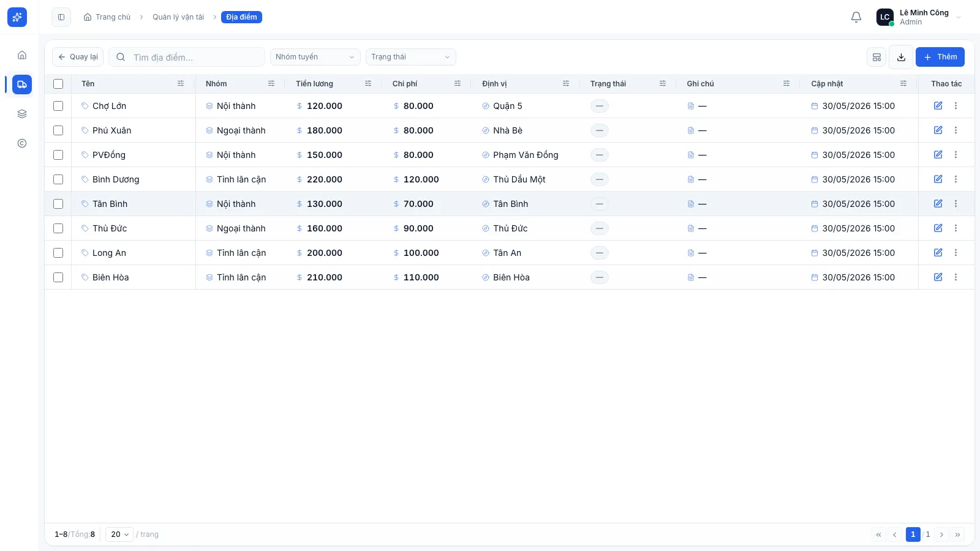Open the layers sidebar icon

tap(22, 114)
